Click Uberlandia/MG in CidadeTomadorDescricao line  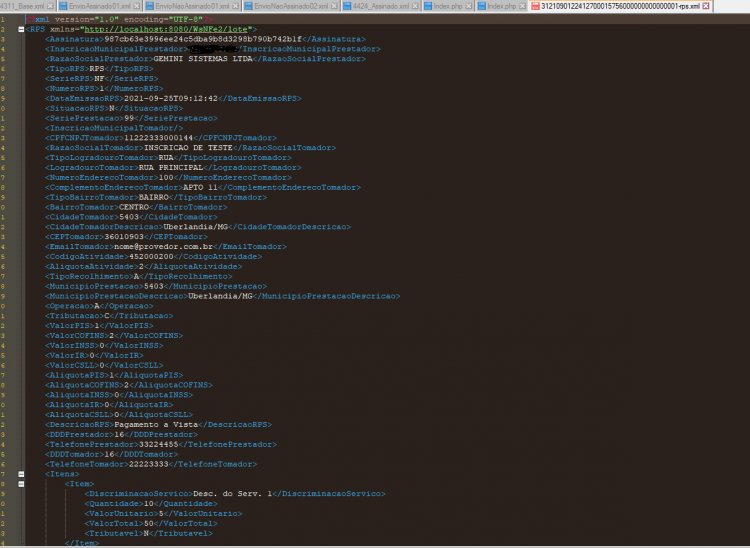[196, 227]
